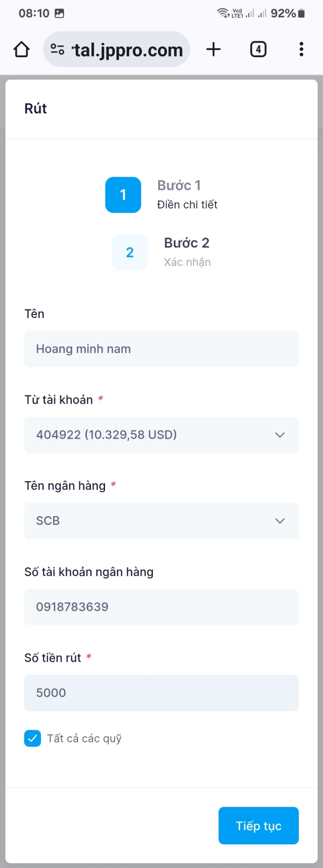Select the "Bước 2" Xác nhận step
This screenshot has width=323, height=868.
(187, 252)
